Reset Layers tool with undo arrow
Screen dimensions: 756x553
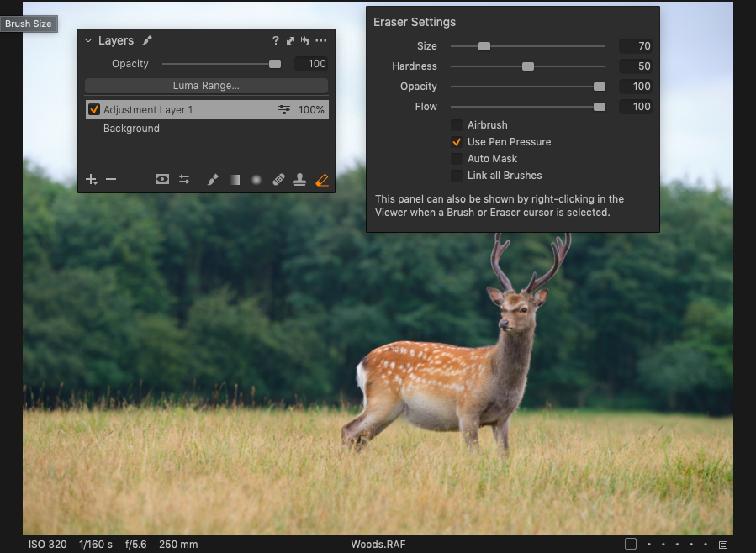304,41
